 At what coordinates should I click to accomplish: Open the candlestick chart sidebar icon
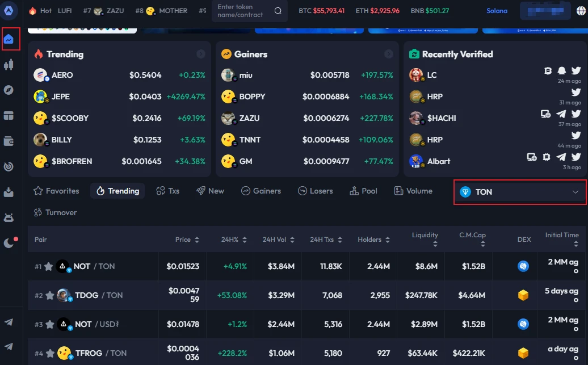9,65
